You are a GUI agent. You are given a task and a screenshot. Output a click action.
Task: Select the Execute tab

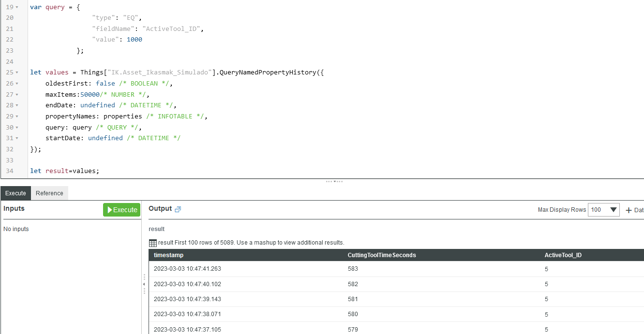15,193
